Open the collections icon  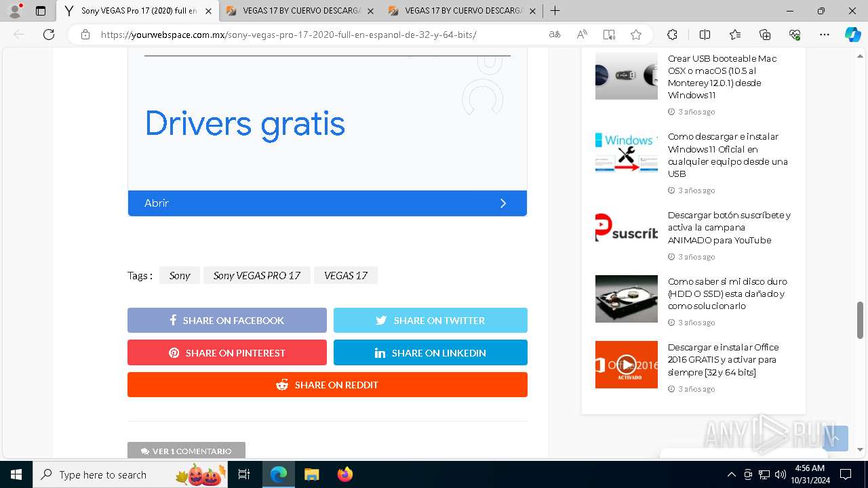765,35
